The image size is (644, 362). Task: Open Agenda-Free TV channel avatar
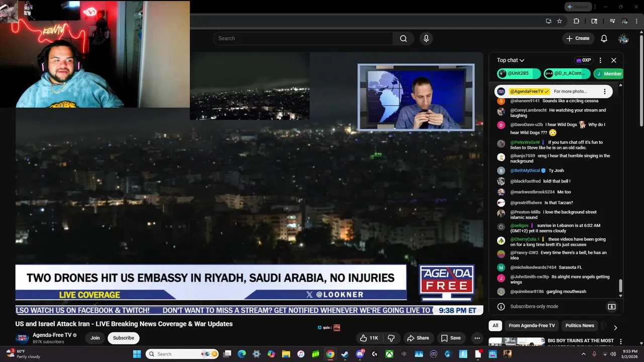[22, 338]
